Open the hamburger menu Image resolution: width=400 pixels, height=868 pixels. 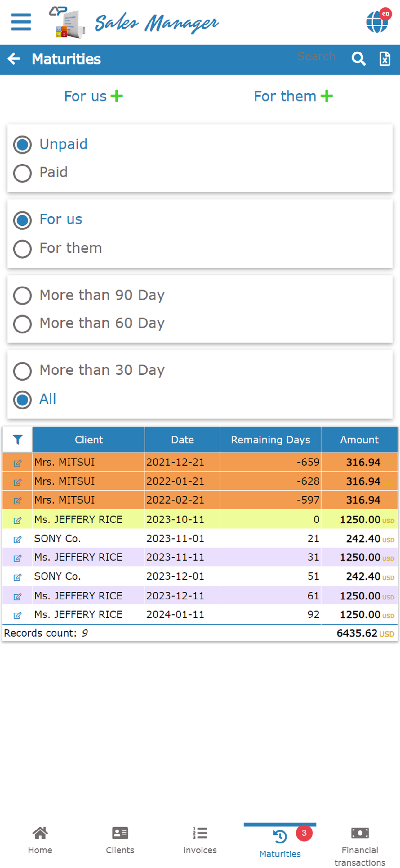(21, 22)
